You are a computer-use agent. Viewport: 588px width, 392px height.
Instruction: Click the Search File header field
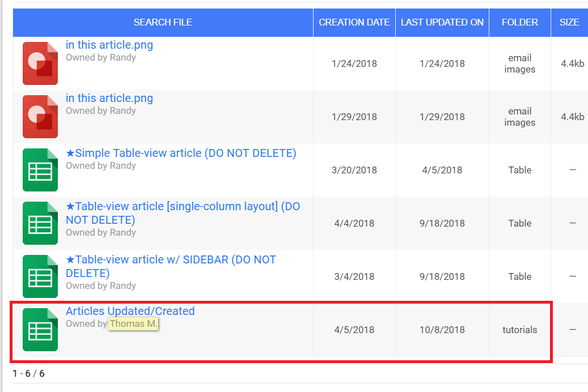(x=163, y=23)
